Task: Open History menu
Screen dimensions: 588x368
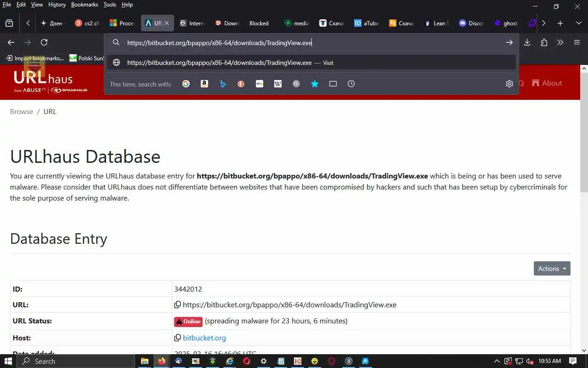Action: tap(57, 5)
